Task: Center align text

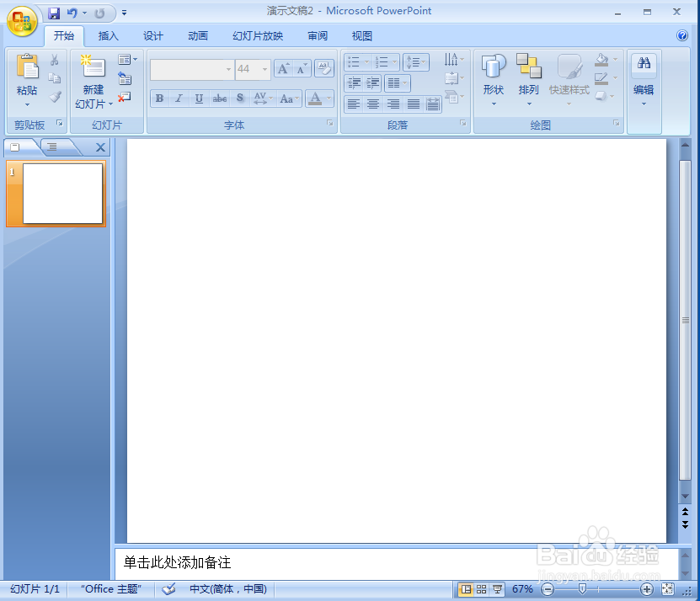Action: click(x=373, y=104)
